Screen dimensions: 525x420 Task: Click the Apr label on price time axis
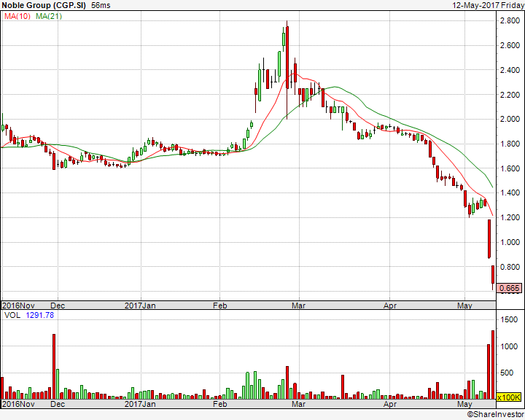pyautogui.click(x=390, y=306)
